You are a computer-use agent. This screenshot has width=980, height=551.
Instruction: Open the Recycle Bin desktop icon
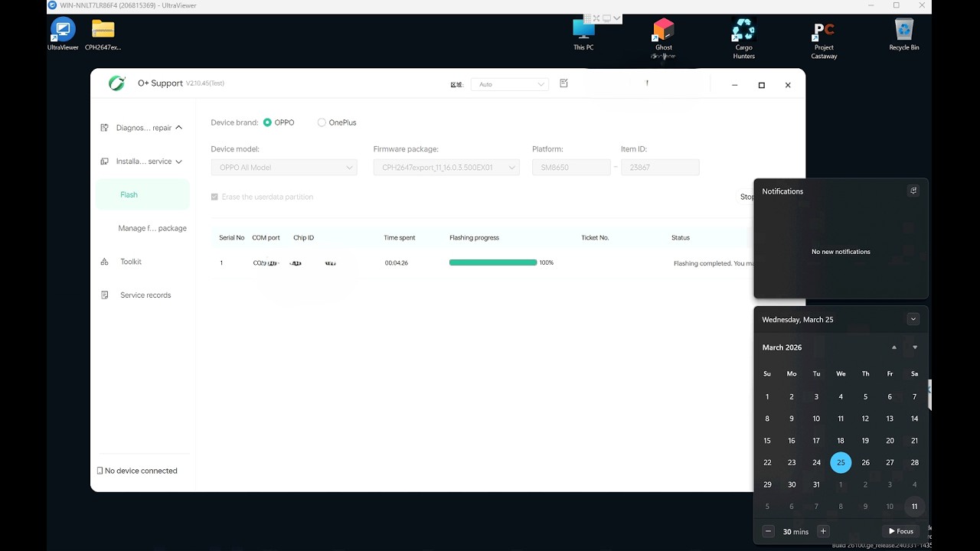click(904, 34)
